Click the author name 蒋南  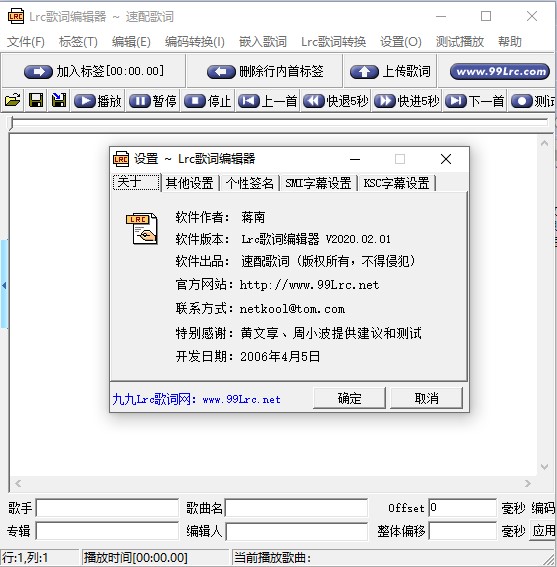point(253,217)
